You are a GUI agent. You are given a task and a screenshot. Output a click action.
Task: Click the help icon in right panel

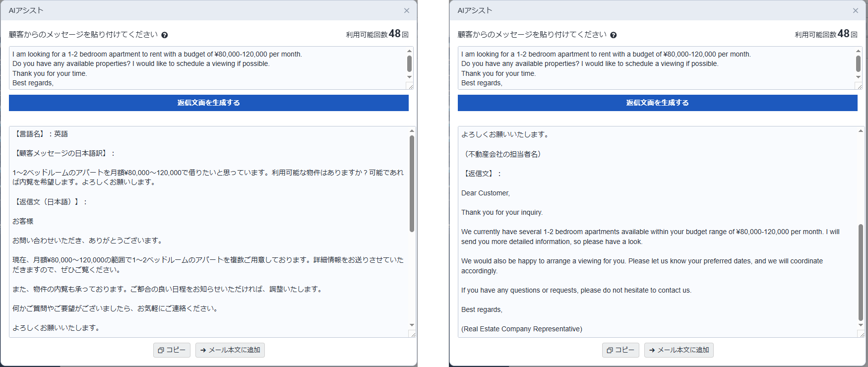tap(614, 35)
